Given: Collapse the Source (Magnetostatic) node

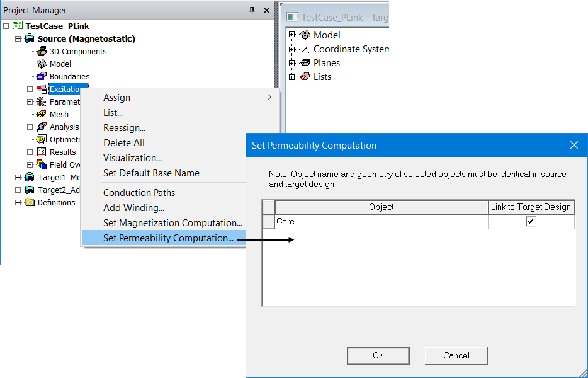Looking at the screenshot, I should [18, 38].
